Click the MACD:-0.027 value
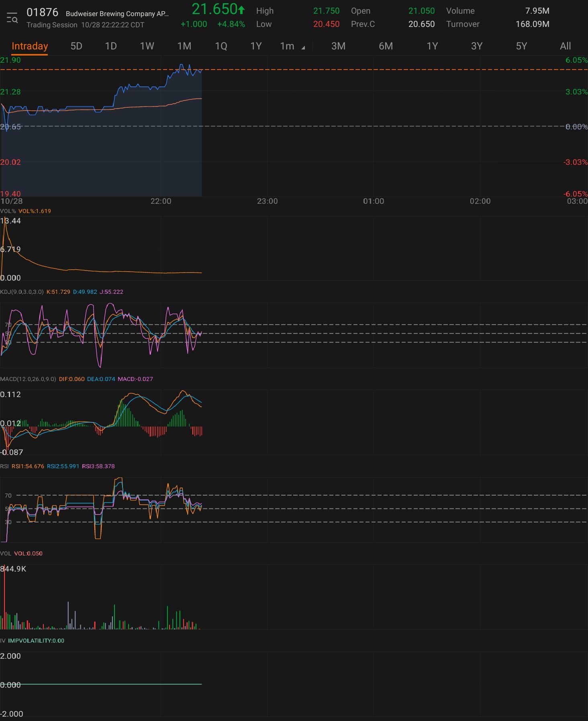This screenshot has height=721, width=588. tap(135, 379)
